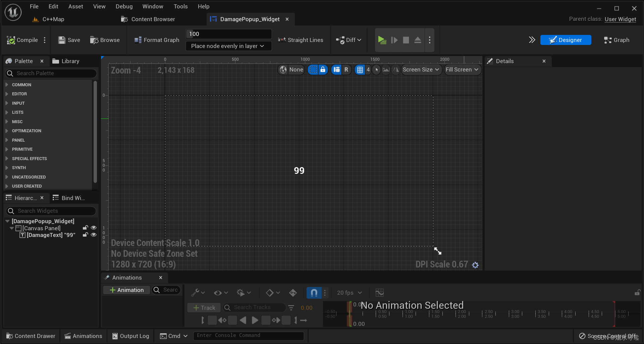Switch to Designer mode
The height and width of the screenshot is (344, 644).
566,40
